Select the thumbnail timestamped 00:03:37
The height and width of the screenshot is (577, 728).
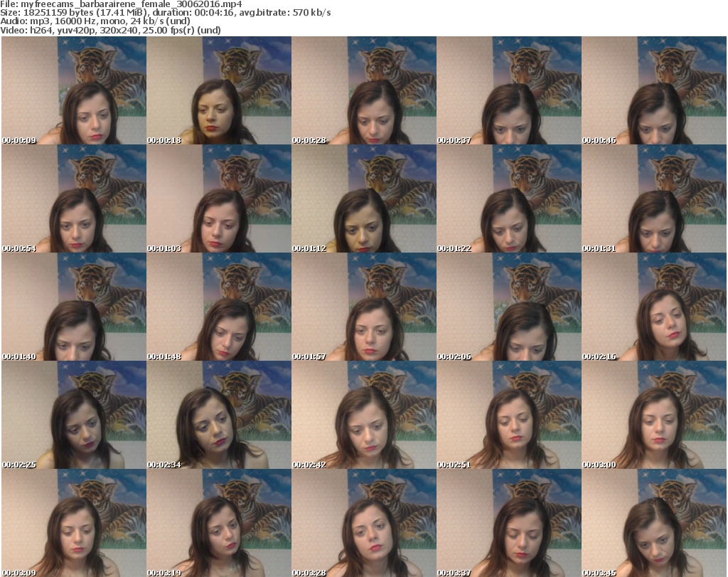[509, 523]
